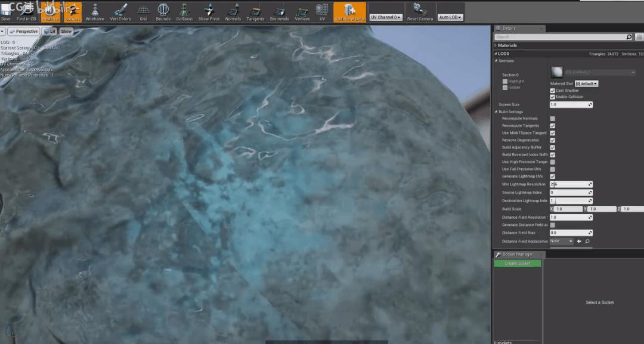Use selected asset arrow for Distance Field Replacement
The width and height of the screenshot is (644, 344).
click(579, 241)
